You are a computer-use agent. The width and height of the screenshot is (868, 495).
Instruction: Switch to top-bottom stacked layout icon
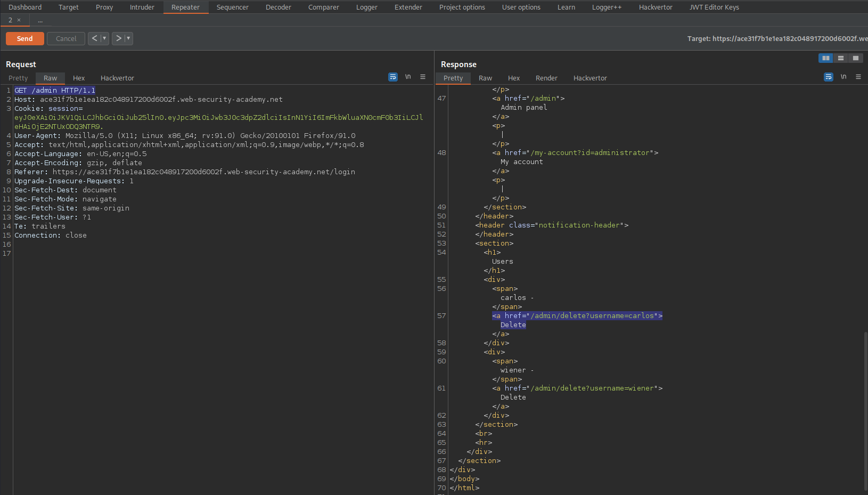841,58
